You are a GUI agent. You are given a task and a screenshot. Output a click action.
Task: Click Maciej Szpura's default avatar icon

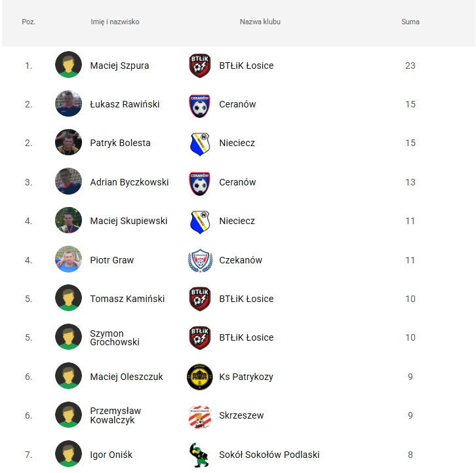[x=69, y=66]
